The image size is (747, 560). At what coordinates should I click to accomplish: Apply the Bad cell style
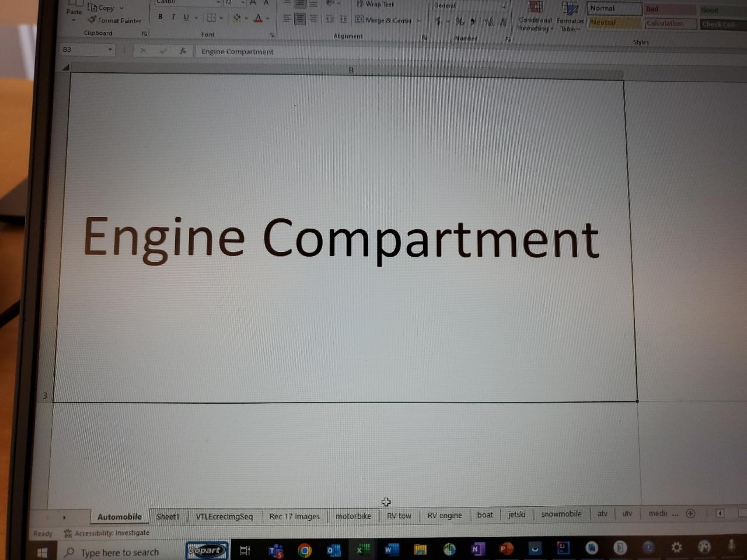(x=670, y=9)
